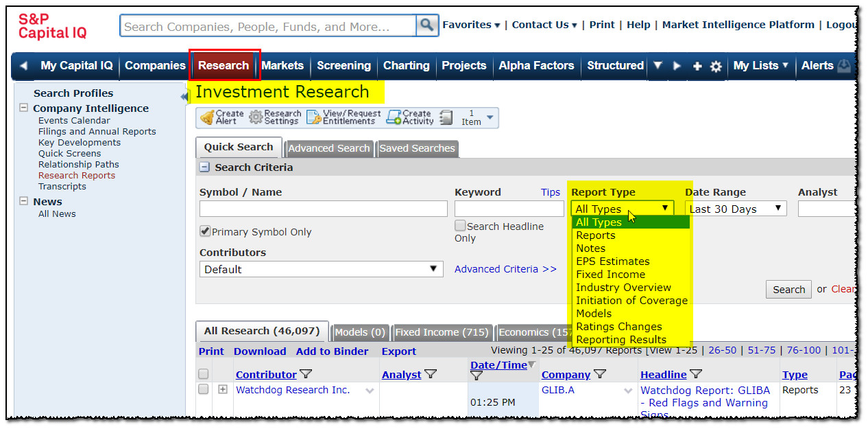
Task: Open the My Lists dropdown menu
Action: point(760,65)
